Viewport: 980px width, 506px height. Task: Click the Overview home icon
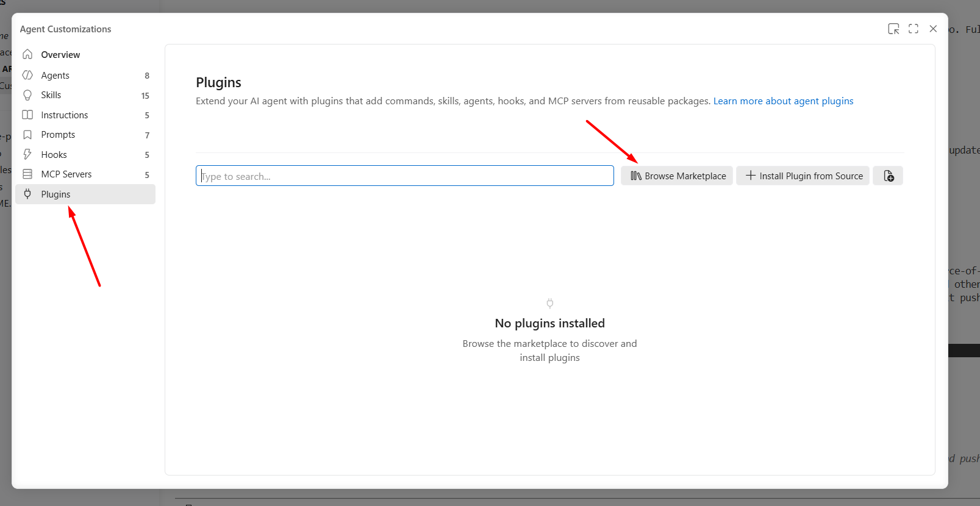coord(27,54)
